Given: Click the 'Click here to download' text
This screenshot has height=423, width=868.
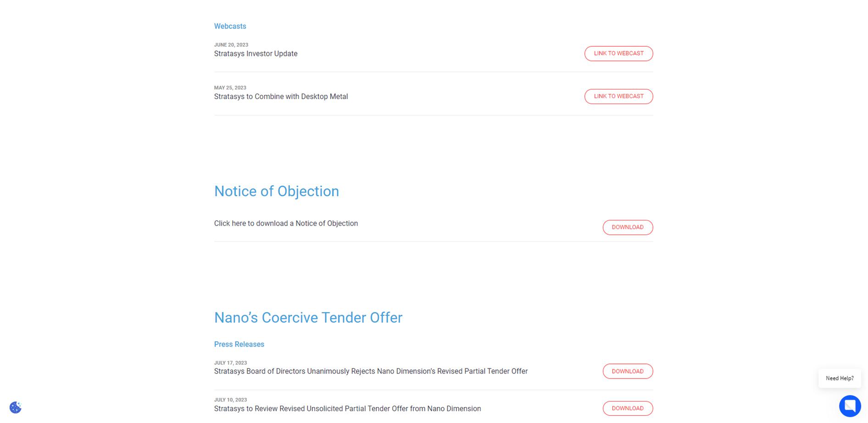Looking at the screenshot, I should click(285, 224).
